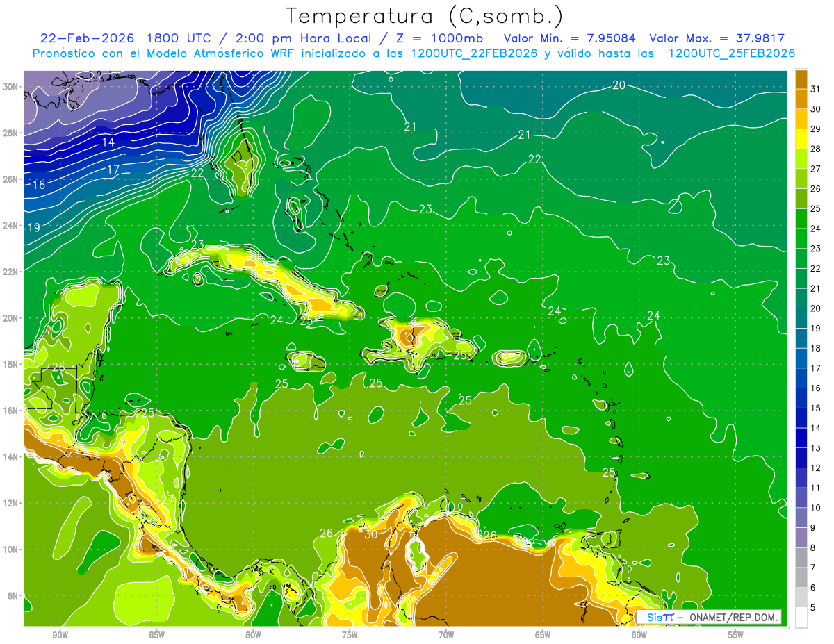The width and height of the screenshot is (834, 644).
Task: Click the color scale label "12"
Action: pyautogui.click(x=816, y=468)
